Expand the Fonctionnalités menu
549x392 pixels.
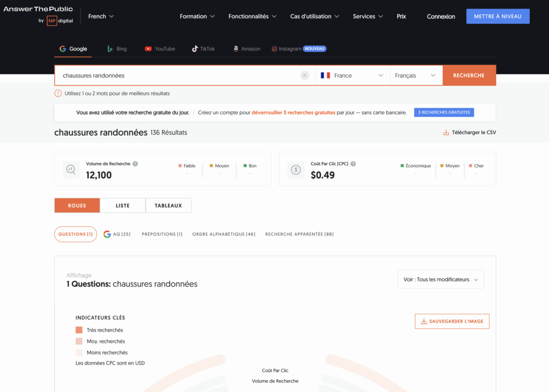(253, 17)
